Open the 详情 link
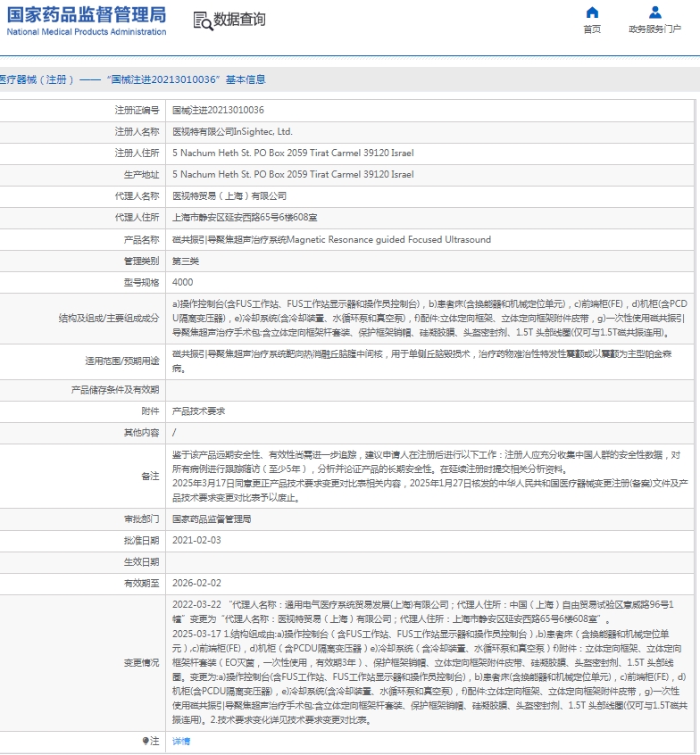The height and width of the screenshot is (755, 700). [181, 742]
